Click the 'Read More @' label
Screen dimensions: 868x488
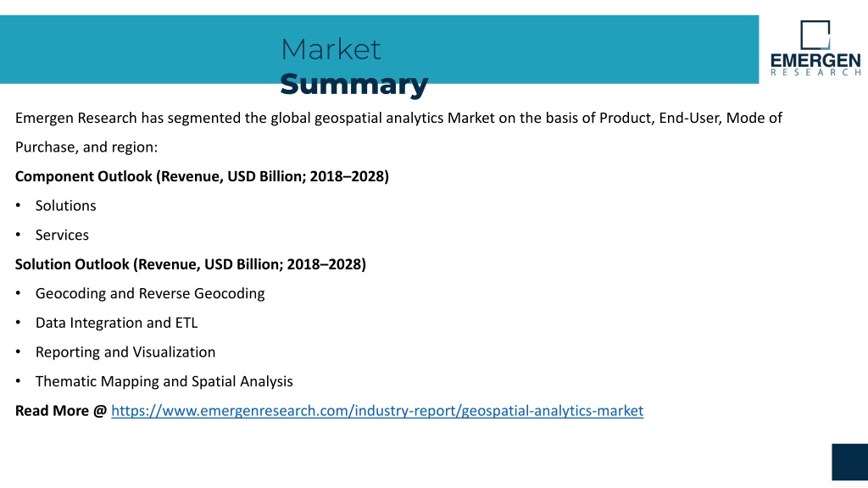[61, 411]
